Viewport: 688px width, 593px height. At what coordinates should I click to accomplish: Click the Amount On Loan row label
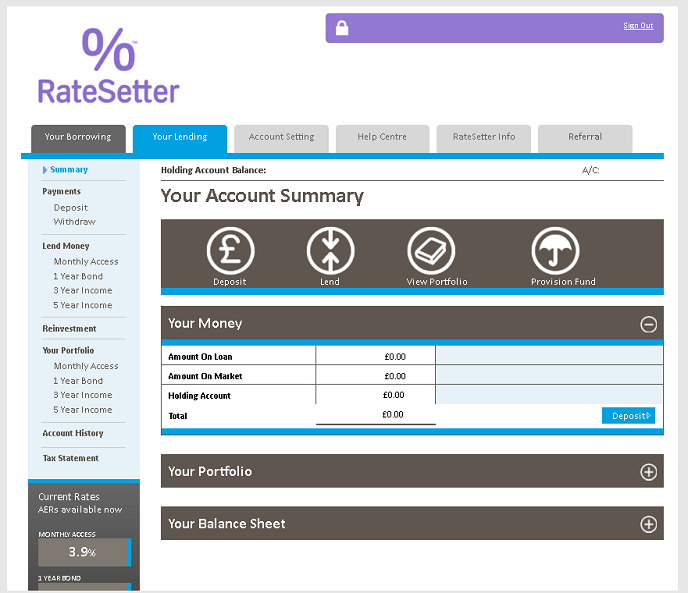click(200, 357)
